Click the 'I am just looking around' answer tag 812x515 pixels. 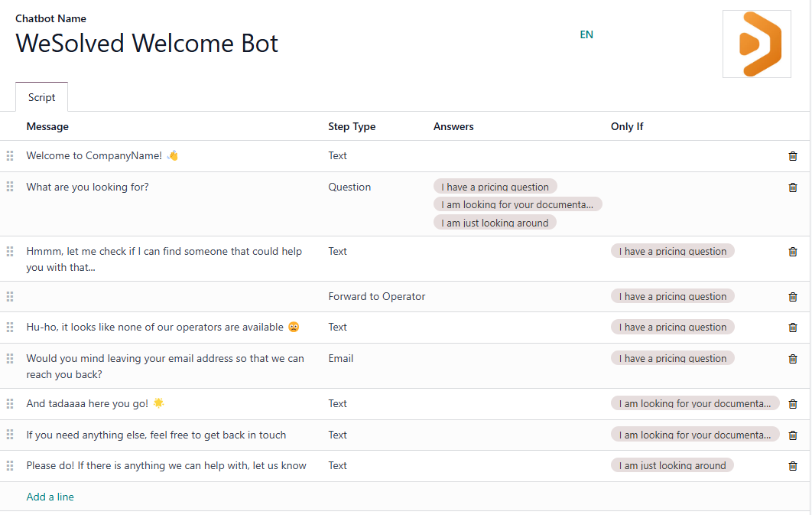[495, 223]
